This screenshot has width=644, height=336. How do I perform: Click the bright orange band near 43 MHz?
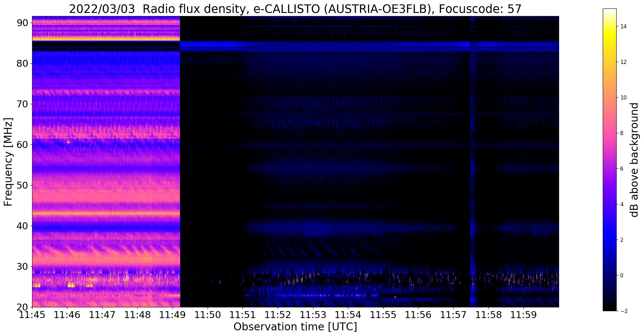tap(106, 214)
